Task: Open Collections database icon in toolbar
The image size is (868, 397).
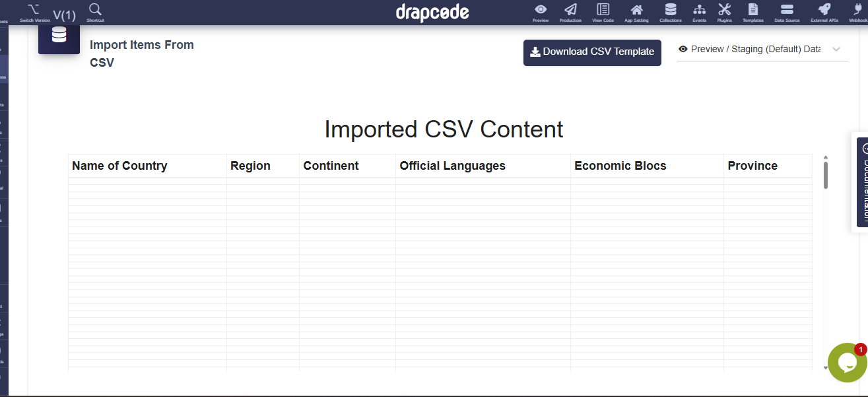Action: point(671,10)
